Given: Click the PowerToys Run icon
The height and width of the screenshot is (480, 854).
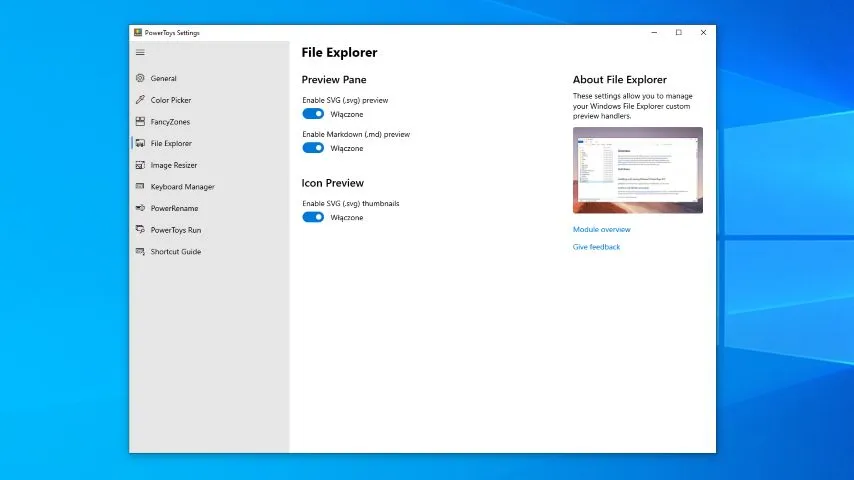Looking at the screenshot, I should pyautogui.click(x=141, y=230).
